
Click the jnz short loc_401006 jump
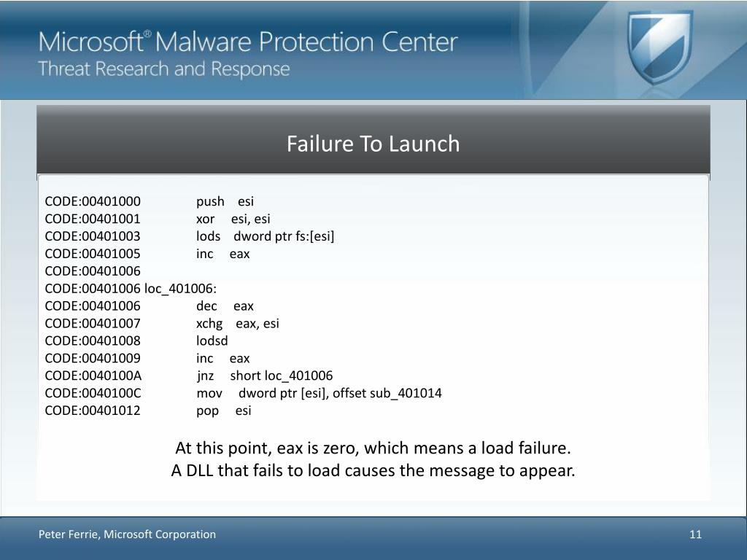tap(264, 376)
